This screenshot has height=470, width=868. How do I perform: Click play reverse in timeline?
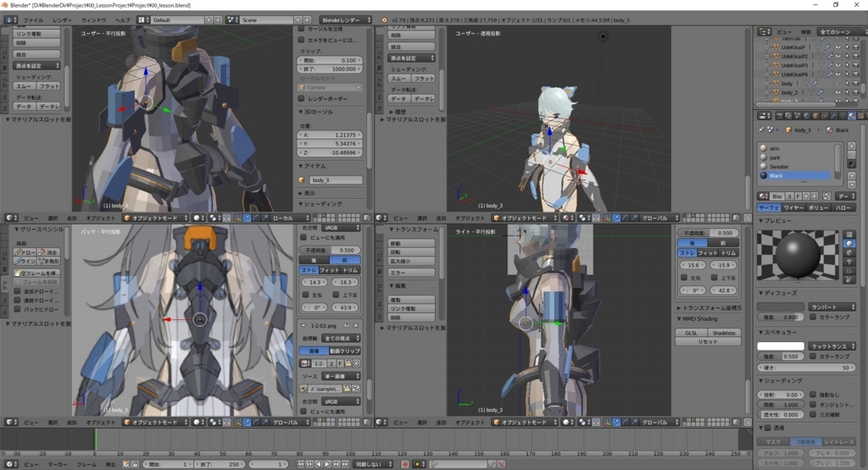(319, 464)
